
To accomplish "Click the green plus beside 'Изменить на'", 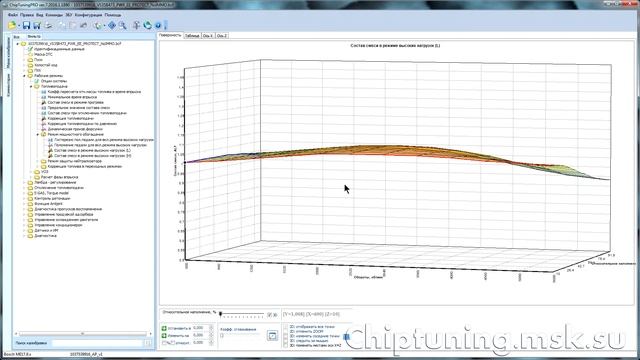I will [x=164, y=336].
